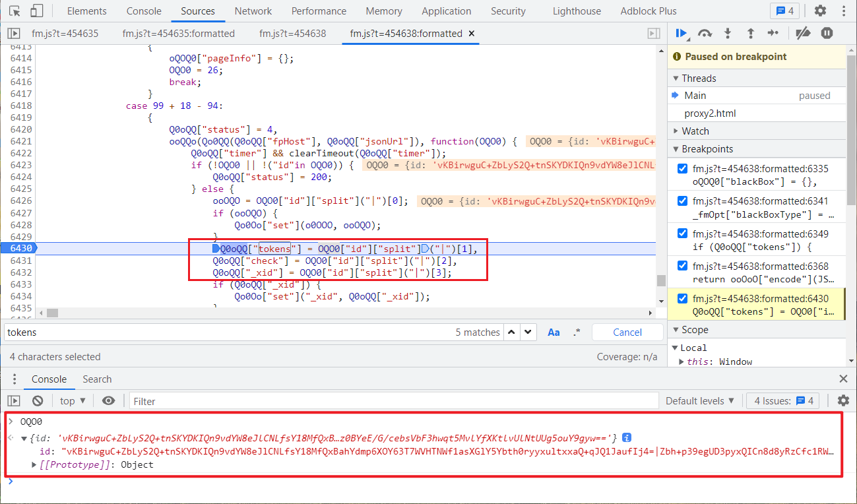Select the Console drawer tab
The image size is (857, 504).
pos(49,379)
